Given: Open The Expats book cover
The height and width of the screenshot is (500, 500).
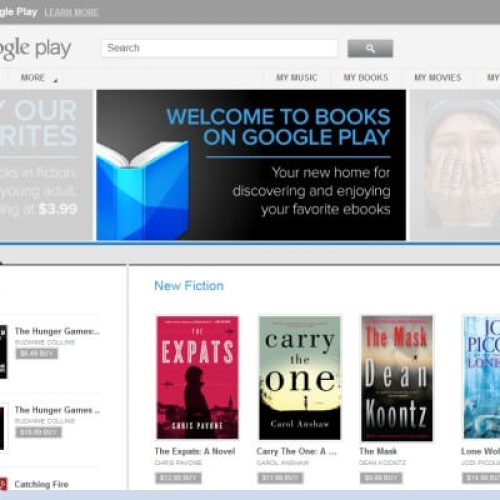Looking at the screenshot, I should pyautogui.click(x=197, y=378).
